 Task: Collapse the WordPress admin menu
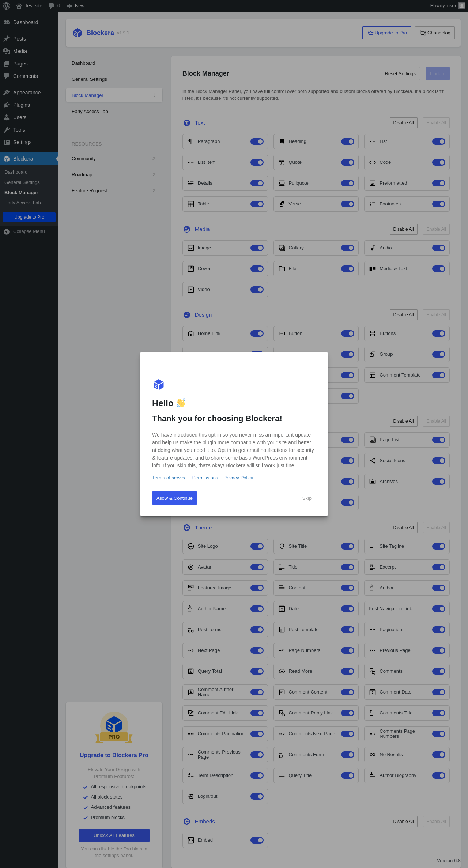point(29,231)
